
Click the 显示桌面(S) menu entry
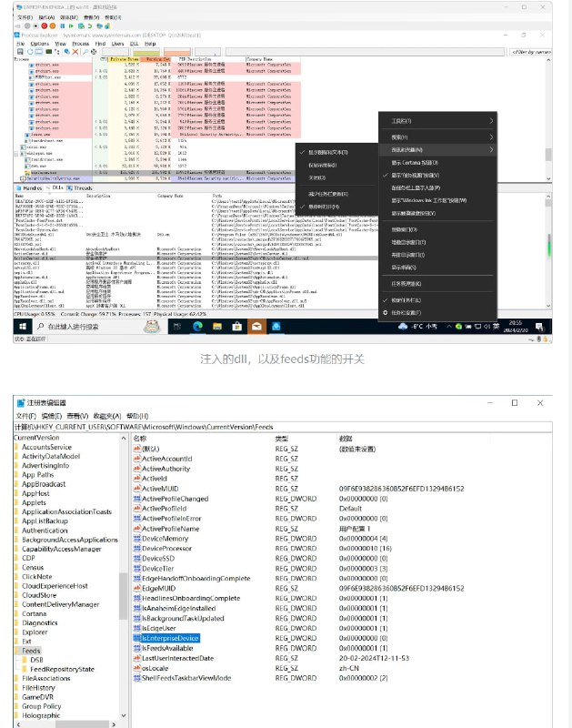[437, 268]
